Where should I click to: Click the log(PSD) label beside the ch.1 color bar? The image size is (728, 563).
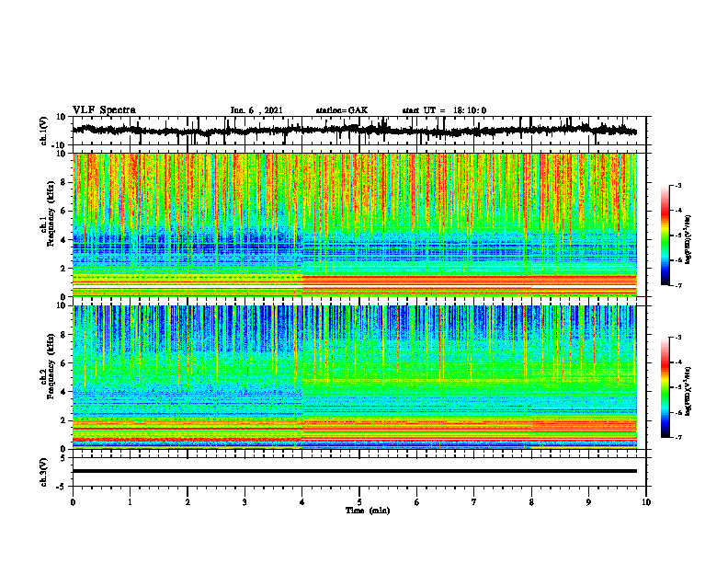pos(688,239)
